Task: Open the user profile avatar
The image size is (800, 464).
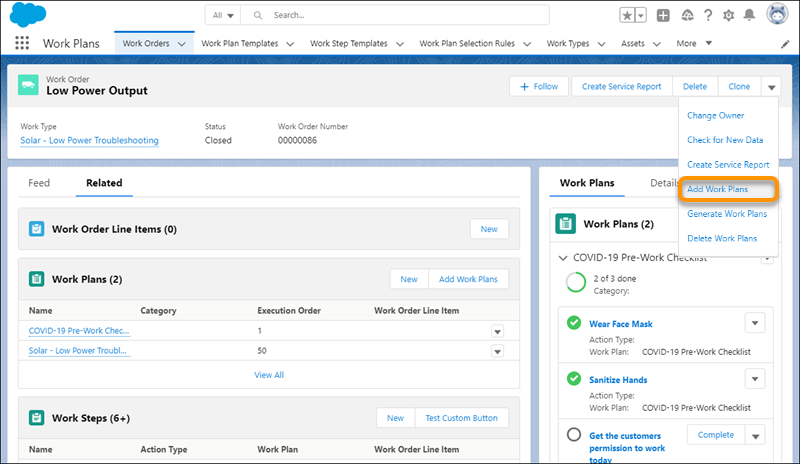Action: pyautogui.click(x=777, y=14)
